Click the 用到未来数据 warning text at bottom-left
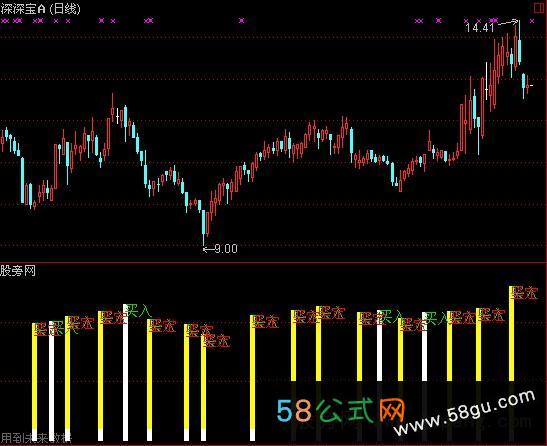This screenshot has height=446, width=547. tap(36, 438)
